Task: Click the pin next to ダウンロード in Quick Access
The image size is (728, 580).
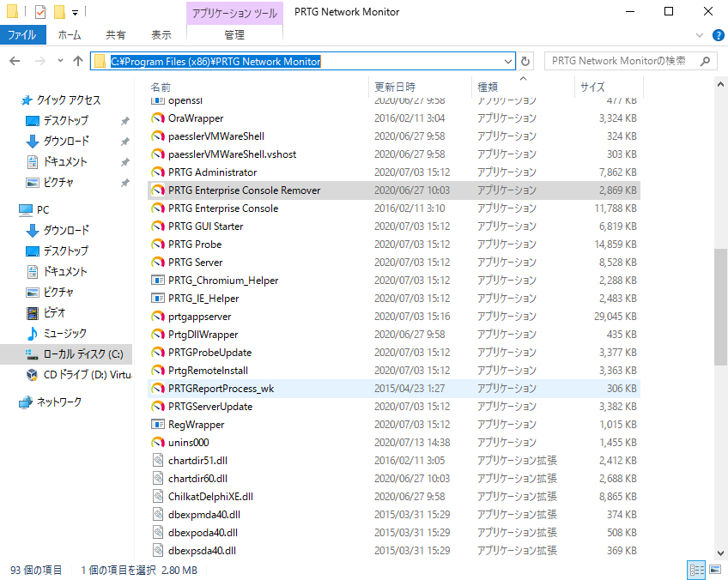Action: click(x=124, y=142)
